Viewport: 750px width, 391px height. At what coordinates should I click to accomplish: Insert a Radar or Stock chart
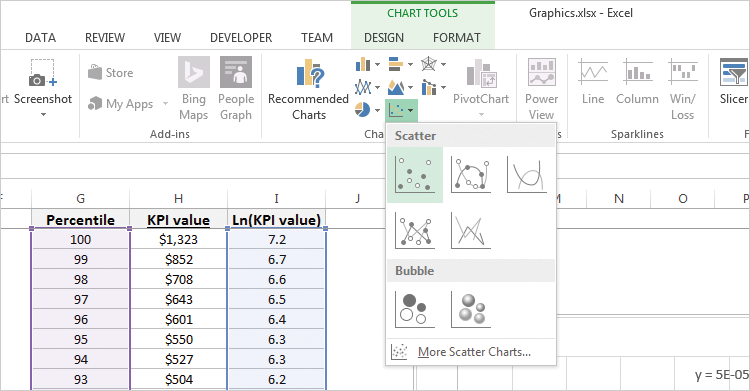click(429, 64)
